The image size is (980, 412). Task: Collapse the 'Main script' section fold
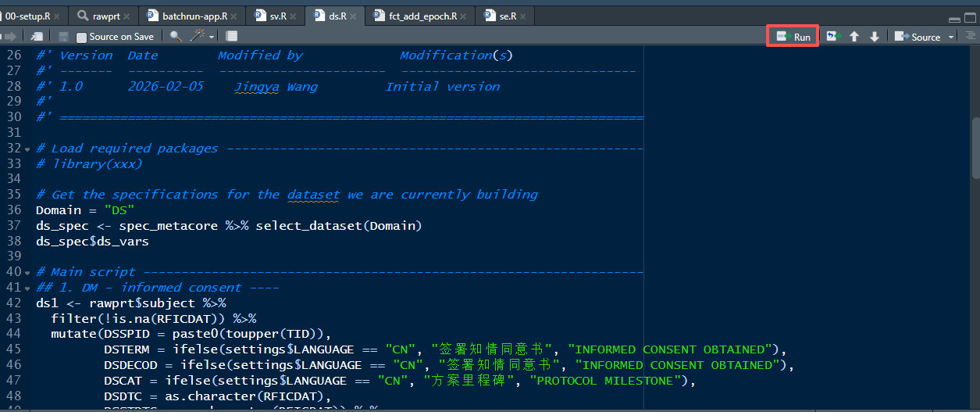coord(28,272)
